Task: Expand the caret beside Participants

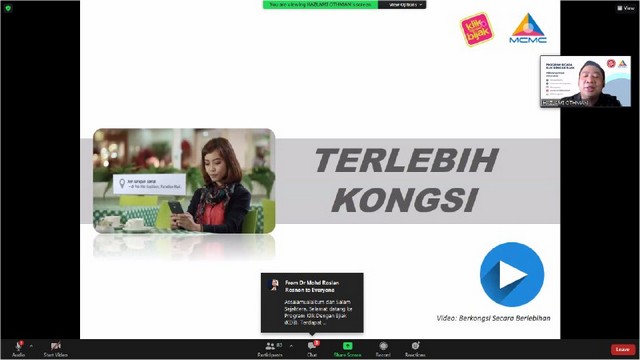Action: coord(291,346)
